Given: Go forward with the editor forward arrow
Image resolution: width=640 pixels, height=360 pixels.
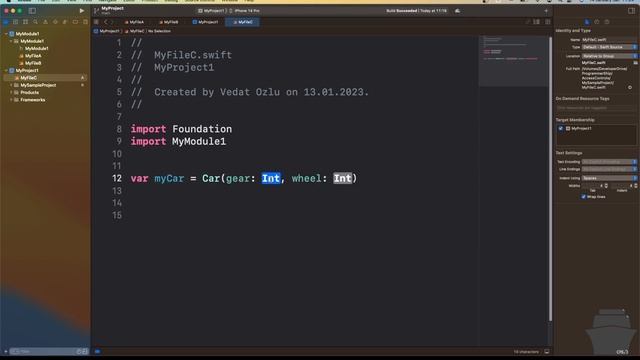Looking at the screenshot, I should 113,22.
